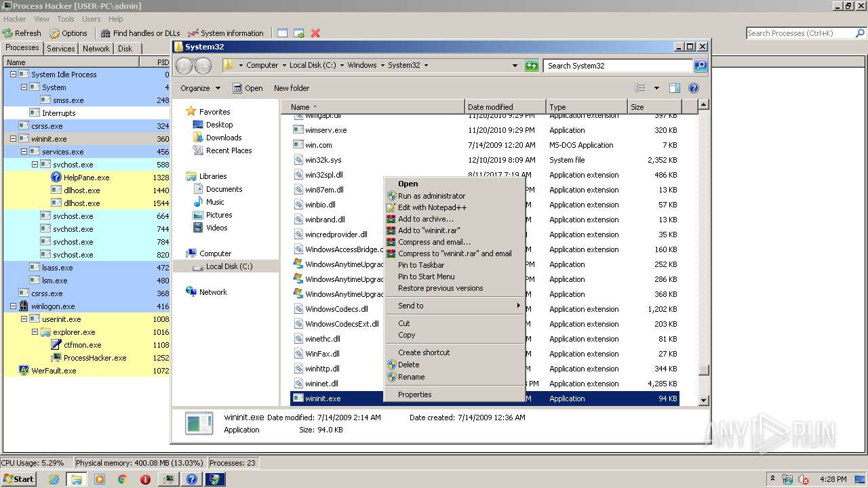Choose Properties in context menu

(454, 394)
